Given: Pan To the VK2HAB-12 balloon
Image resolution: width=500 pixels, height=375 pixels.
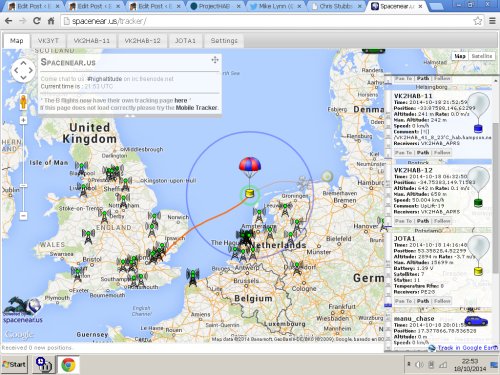Looking at the screenshot, I should coord(403,221).
